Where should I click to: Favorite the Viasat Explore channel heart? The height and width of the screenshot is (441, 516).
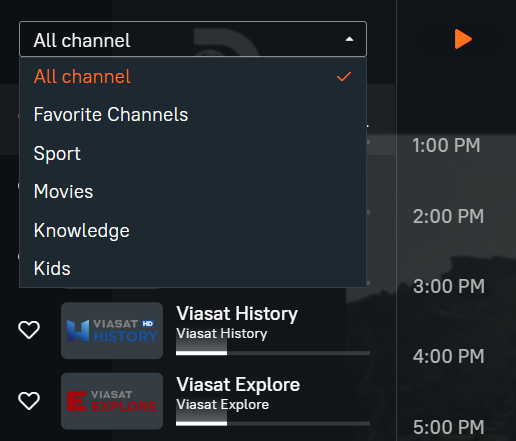29,400
